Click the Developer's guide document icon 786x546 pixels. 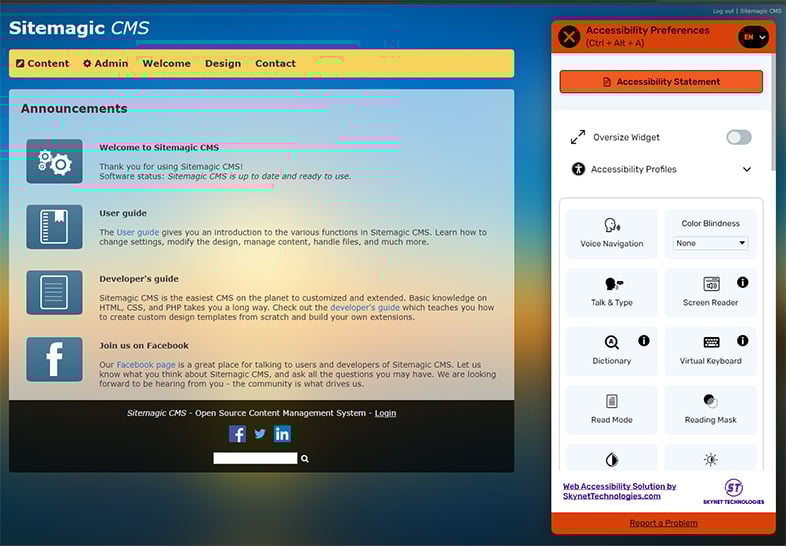[55, 292]
